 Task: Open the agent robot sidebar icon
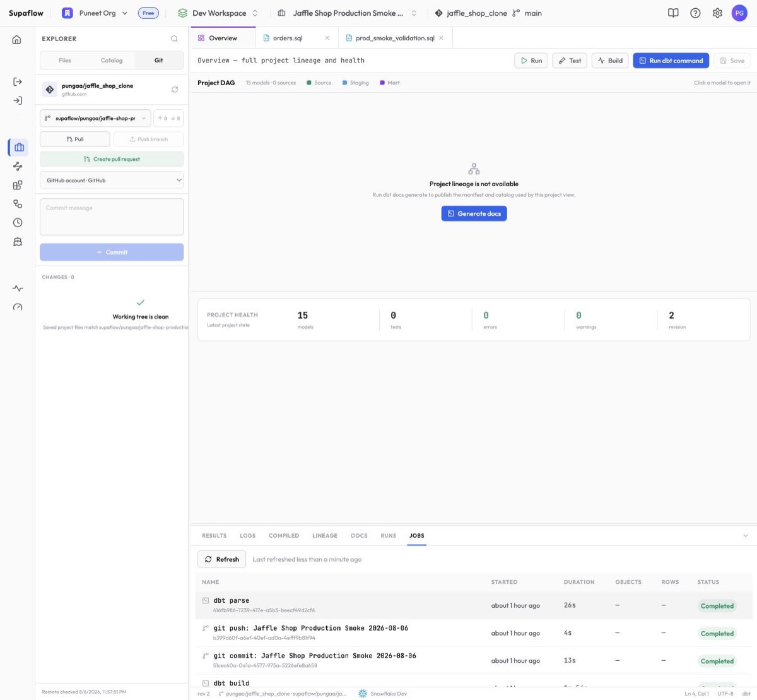point(18,242)
